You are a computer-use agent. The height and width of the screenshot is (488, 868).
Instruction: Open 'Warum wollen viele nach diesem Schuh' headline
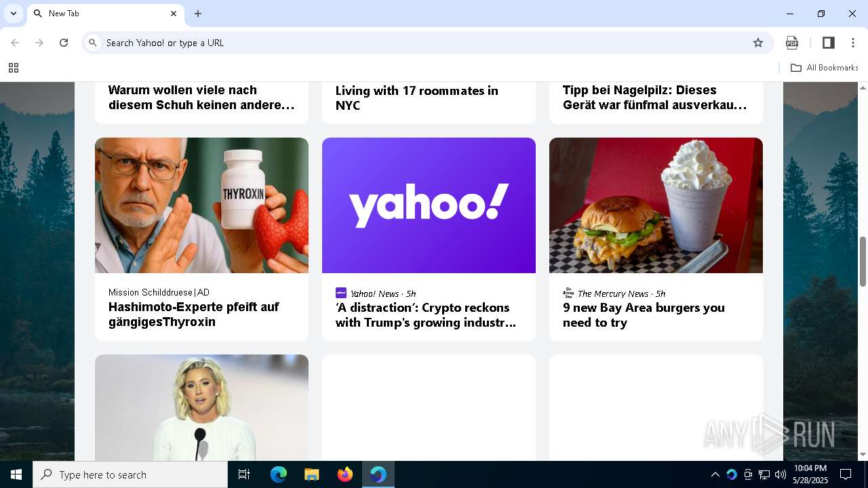(201, 98)
